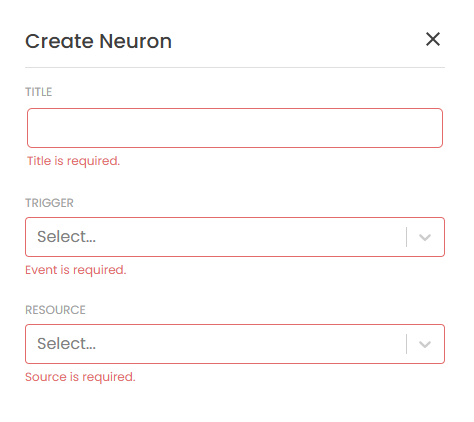The width and height of the screenshot is (474, 422).
Task: Click the divider line under Create Neuron
Action: 235,67
